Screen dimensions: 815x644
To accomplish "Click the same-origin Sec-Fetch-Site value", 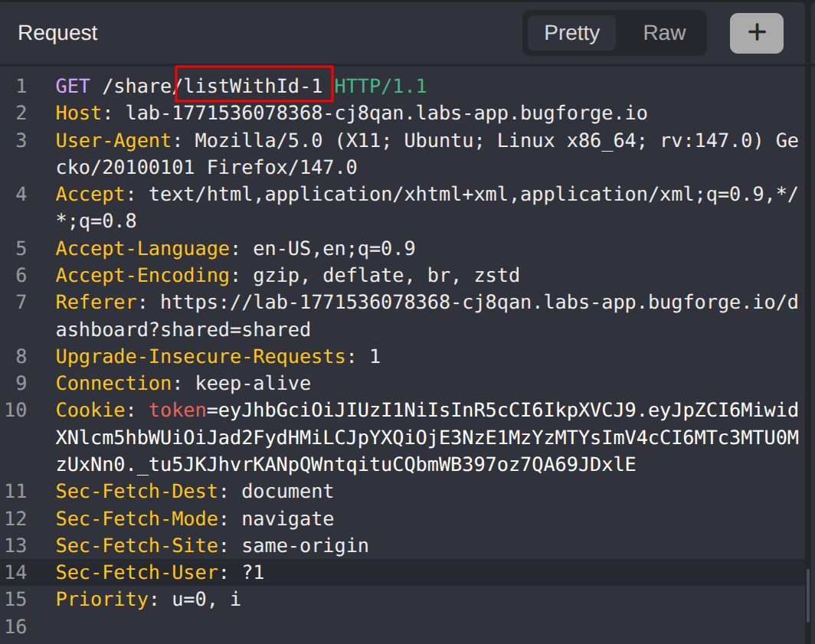I will [305, 546].
